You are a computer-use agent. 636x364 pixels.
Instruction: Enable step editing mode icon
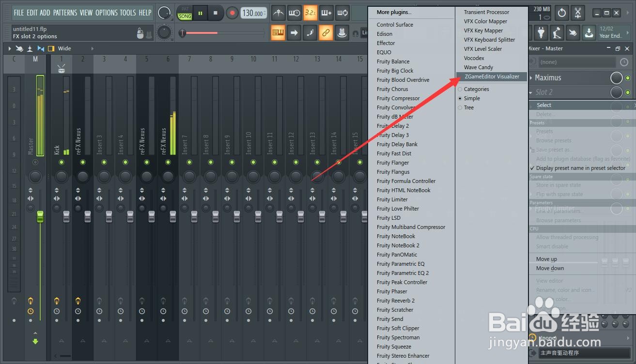(x=310, y=33)
